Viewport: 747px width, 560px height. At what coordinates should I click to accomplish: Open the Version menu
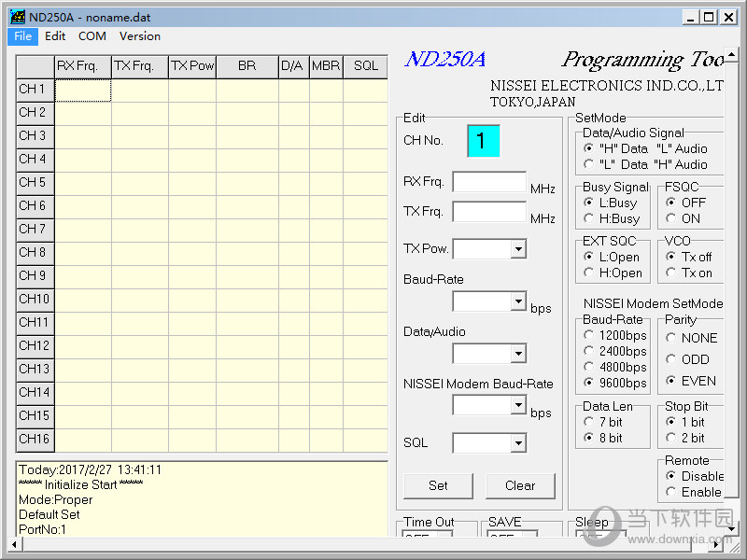pos(139,36)
